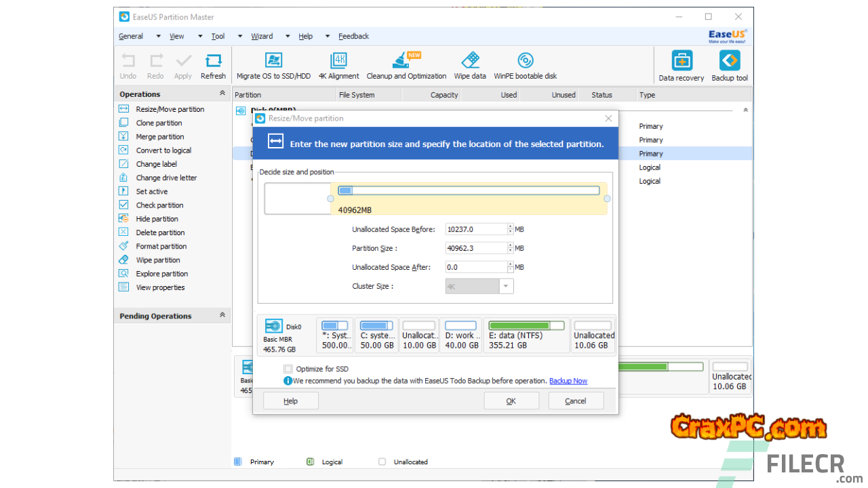The height and width of the screenshot is (488, 868).
Task: Open the Tool menu
Action: click(x=218, y=36)
